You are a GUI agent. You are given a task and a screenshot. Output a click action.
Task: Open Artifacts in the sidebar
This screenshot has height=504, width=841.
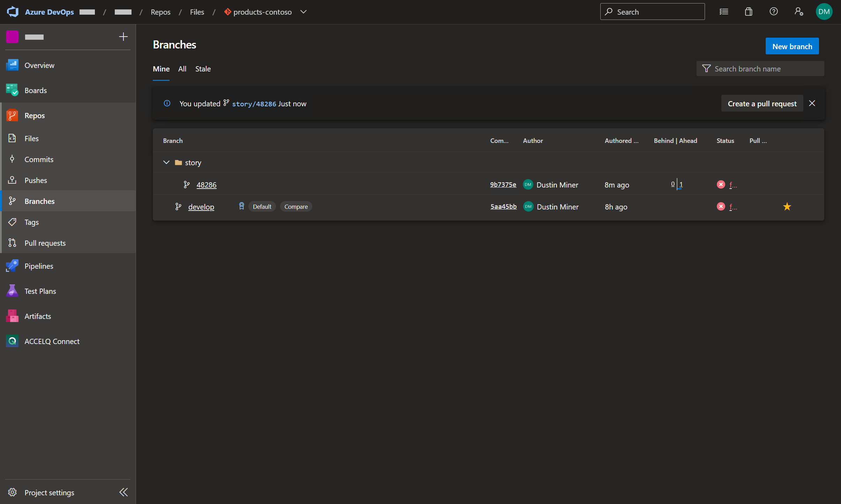(x=37, y=316)
